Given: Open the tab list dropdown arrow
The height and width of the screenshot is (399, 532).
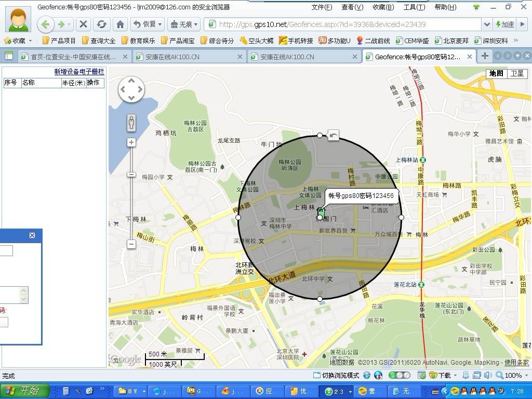Looking at the screenshot, I should point(517,56).
